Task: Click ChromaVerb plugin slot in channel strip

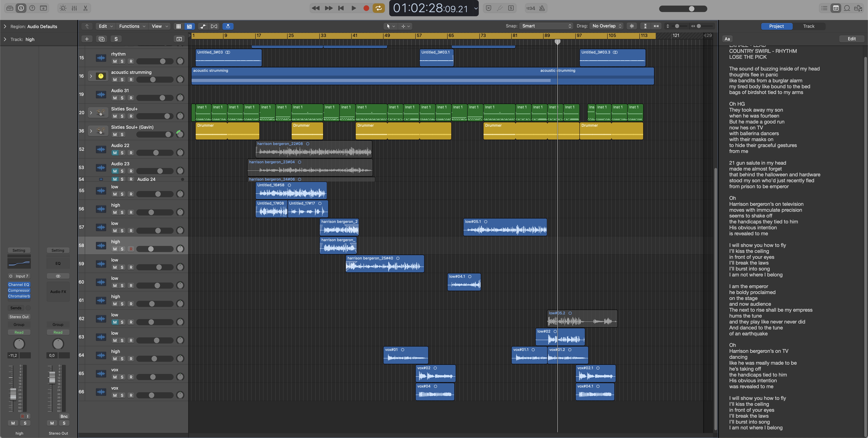Action: (19, 296)
